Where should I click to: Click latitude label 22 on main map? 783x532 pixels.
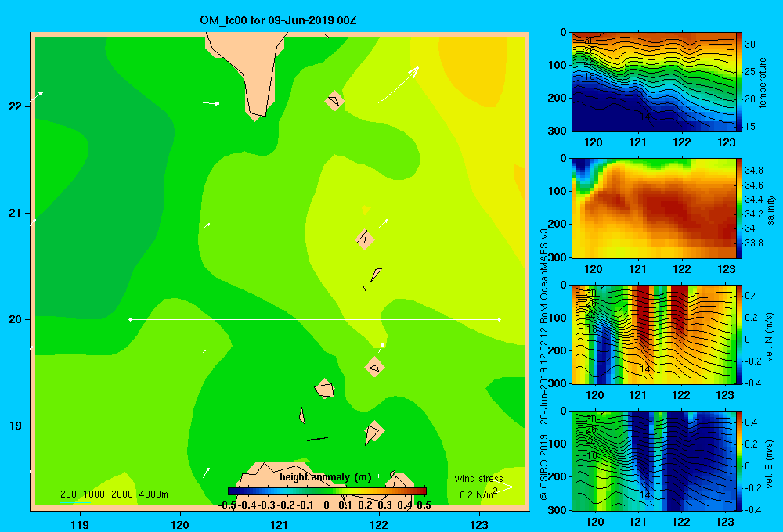pyautogui.click(x=16, y=106)
